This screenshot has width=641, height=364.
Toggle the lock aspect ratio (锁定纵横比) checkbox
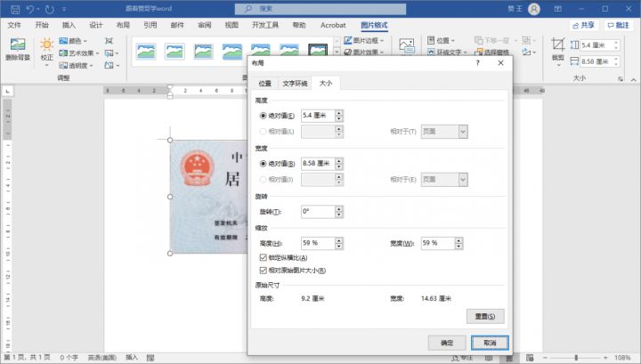click(x=264, y=257)
